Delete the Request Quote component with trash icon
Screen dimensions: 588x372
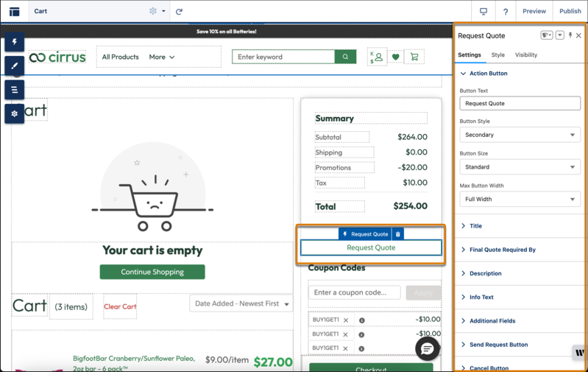tap(398, 234)
